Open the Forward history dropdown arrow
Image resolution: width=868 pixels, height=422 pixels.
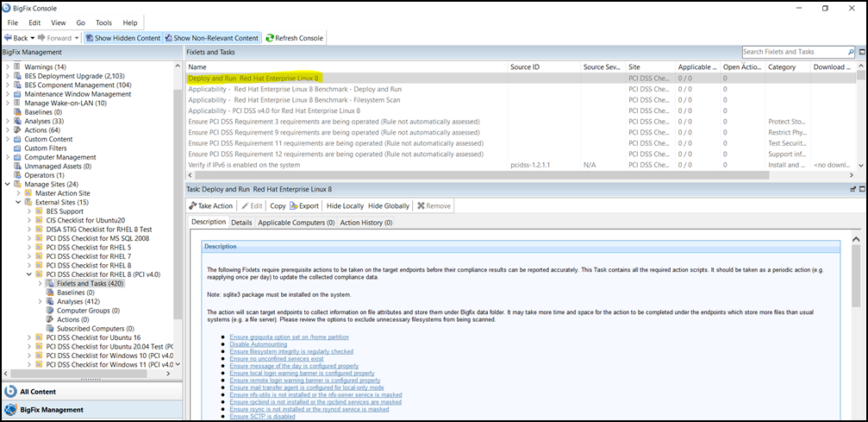(77, 38)
